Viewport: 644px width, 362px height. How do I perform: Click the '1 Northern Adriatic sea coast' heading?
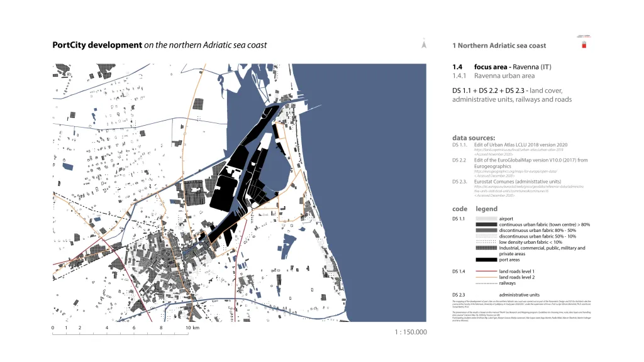499,46
